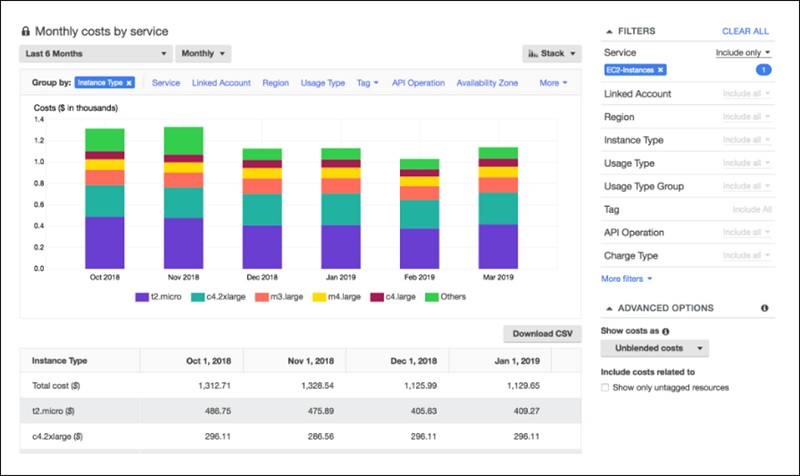Viewport: 800px width, 476px height.
Task: Collapse the Filters section triangle
Action: (x=609, y=32)
